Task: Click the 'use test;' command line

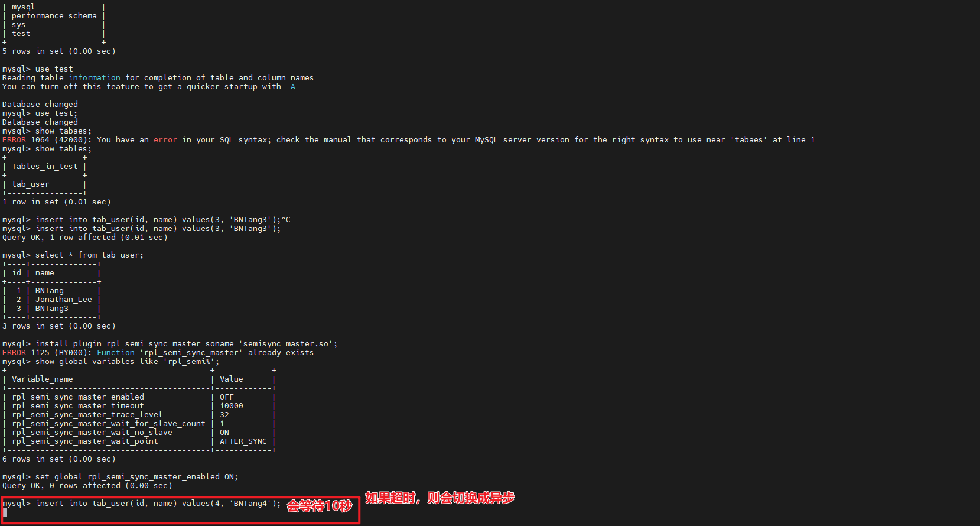Action: [x=40, y=113]
